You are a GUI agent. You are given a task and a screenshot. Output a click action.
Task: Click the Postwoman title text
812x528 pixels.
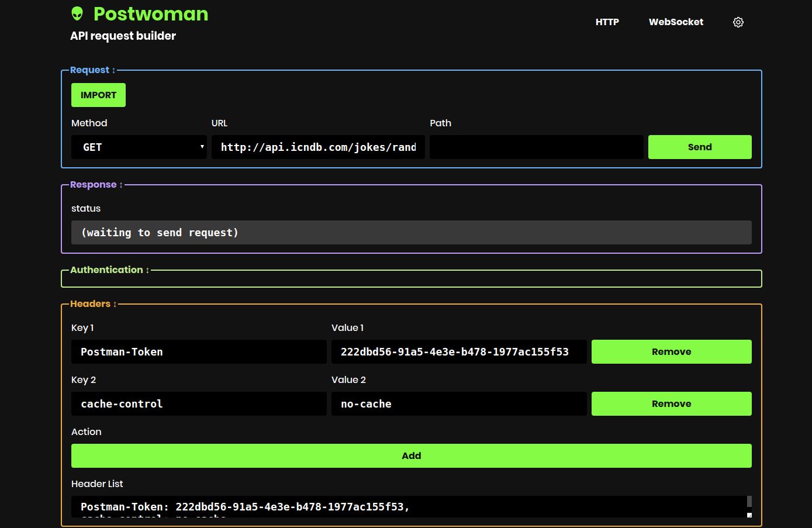point(151,14)
